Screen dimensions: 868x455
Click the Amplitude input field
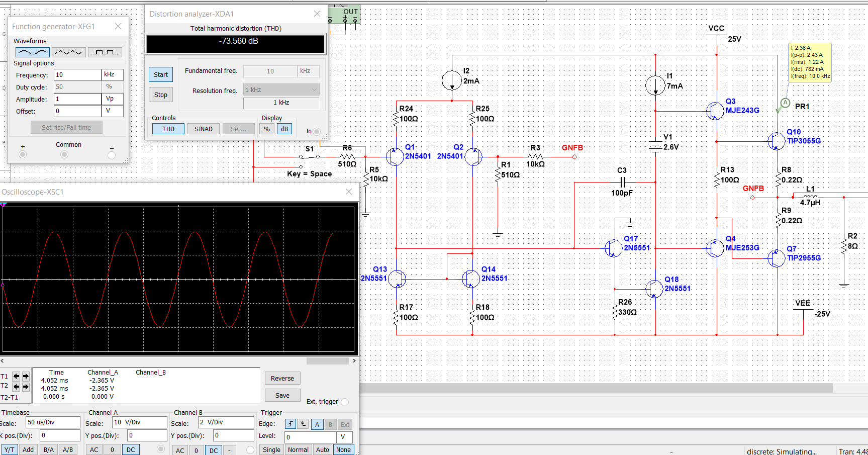77,99
